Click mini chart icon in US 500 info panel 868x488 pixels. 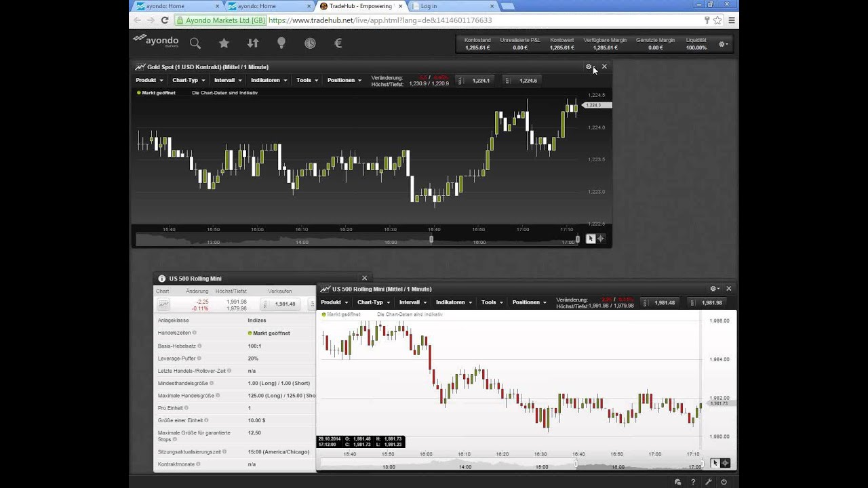[163, 304]
